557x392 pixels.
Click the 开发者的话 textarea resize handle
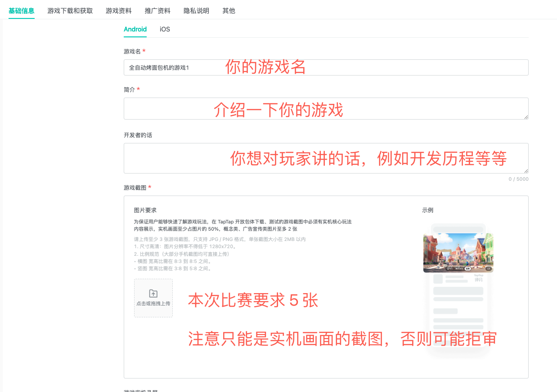click(526, 170)
